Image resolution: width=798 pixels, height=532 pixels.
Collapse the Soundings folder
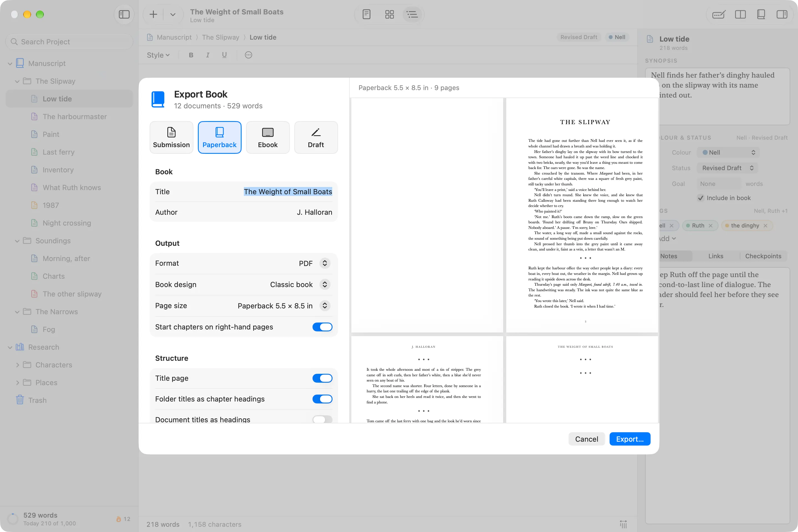point(17,241)
